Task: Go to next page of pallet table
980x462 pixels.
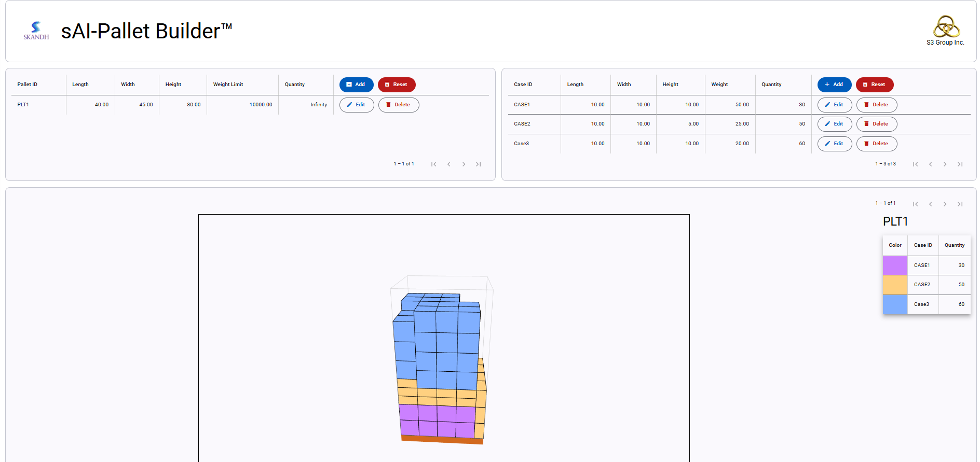Action: point(464,164)
